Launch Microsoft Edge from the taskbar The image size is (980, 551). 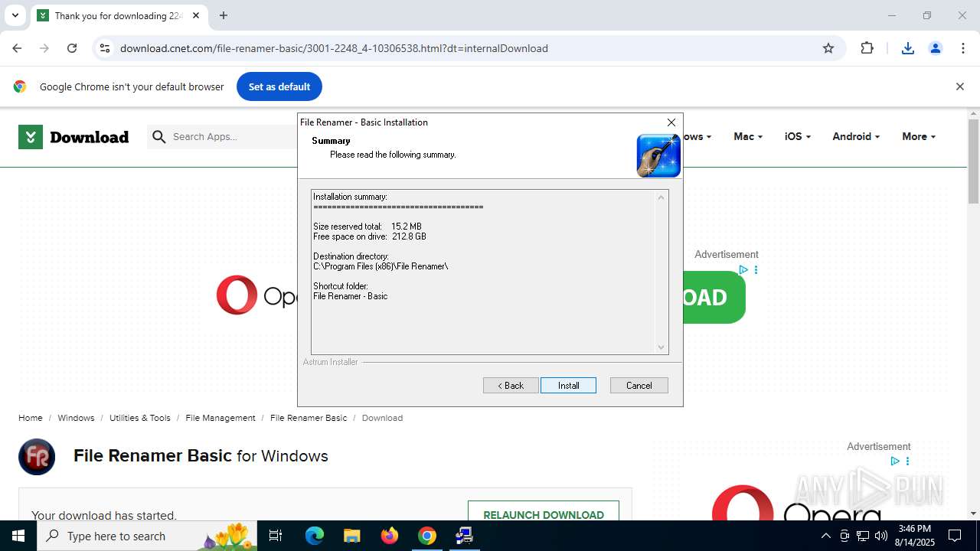[315, 536]
